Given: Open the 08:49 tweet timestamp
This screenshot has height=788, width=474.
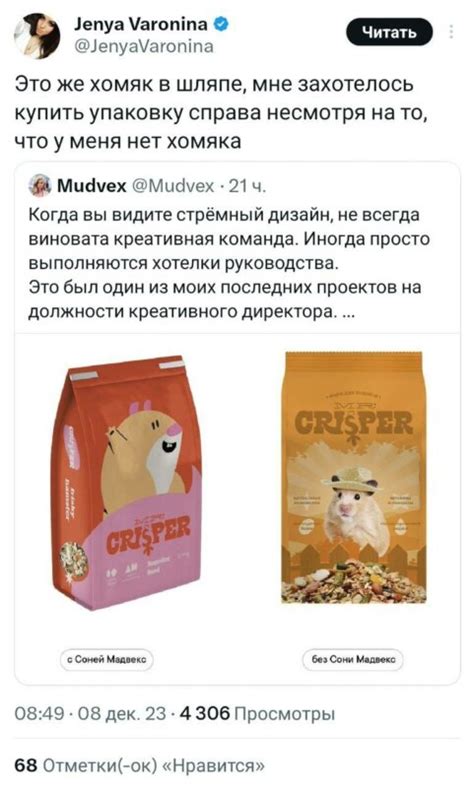Looking at the screenshot, I should point(40,713).
